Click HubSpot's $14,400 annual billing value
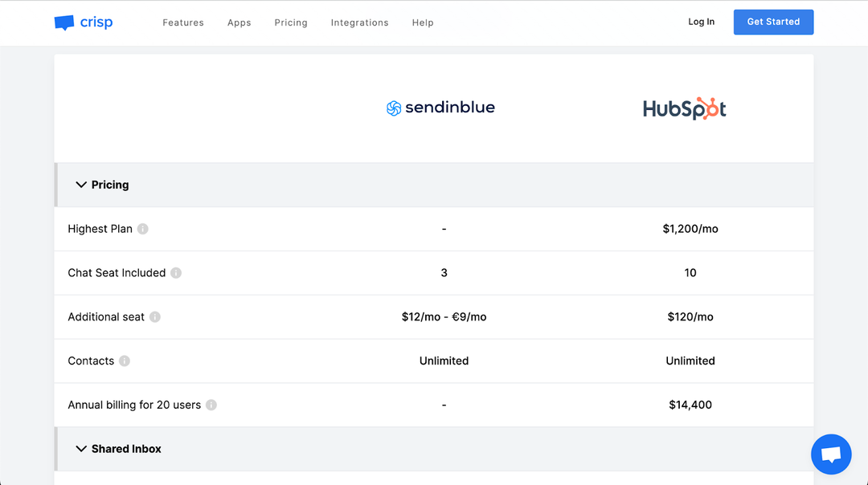Viewport: 868px width, 485px height. [690, 405]
